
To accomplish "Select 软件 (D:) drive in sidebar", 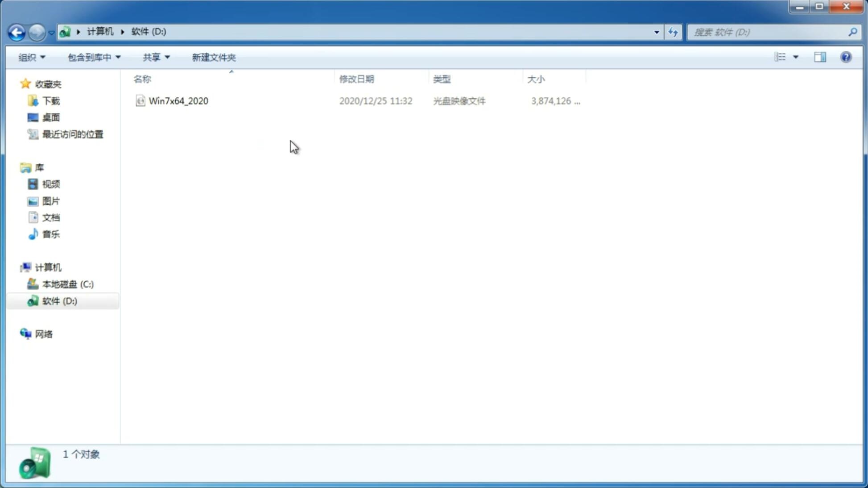I will click(59, 300).
